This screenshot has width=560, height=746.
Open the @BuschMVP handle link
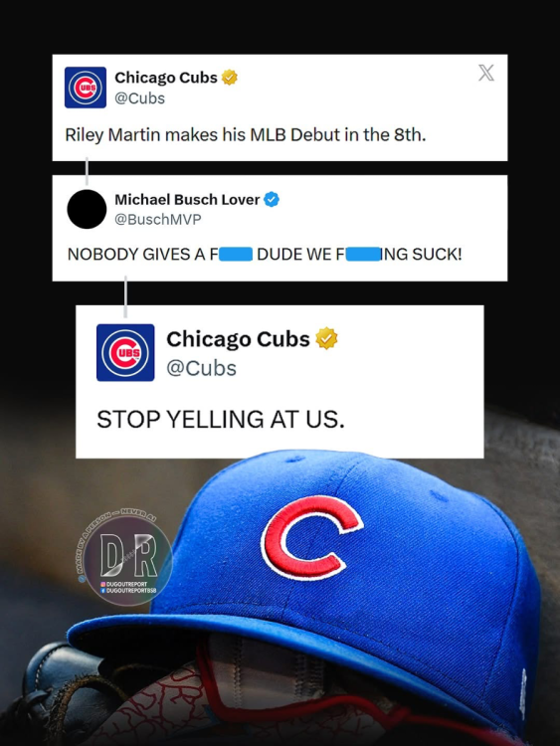158,220
